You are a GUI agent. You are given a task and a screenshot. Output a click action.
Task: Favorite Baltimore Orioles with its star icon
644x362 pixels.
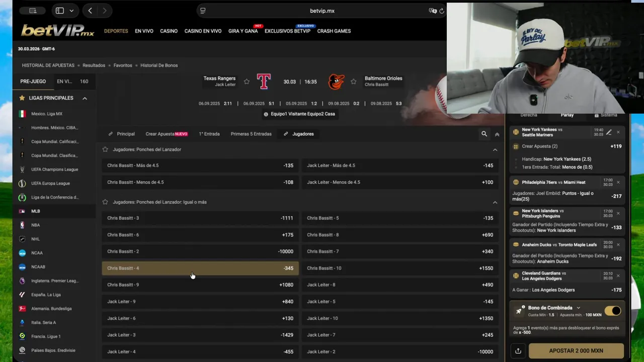point(353,81)
